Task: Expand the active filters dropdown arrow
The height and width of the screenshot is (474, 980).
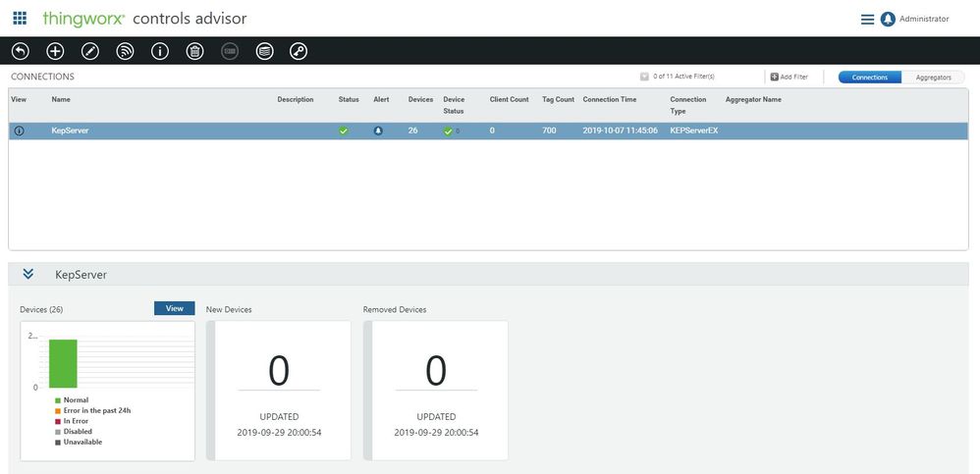Action: (x=644, y=77)
